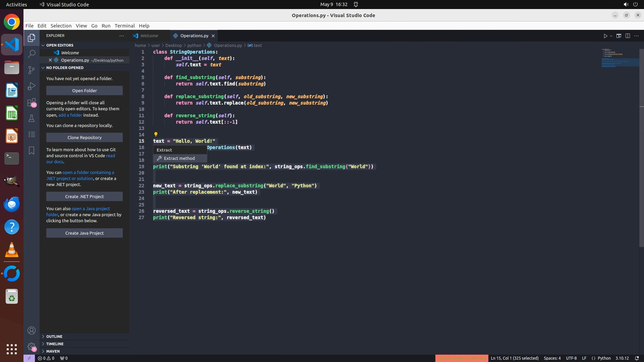Image resolution: width=644 pixels, height=362 pixels.
Task: Click the Open Folder button
Action: click(84, 90)
